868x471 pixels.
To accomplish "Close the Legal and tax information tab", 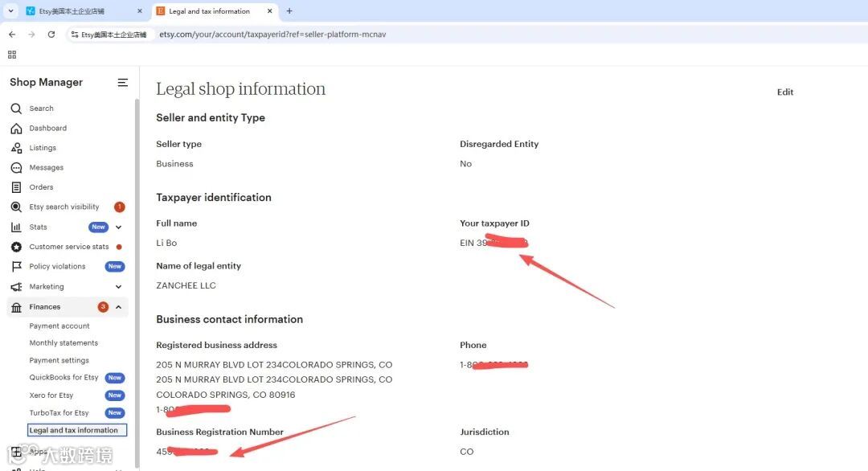I will tap(269, 11).
